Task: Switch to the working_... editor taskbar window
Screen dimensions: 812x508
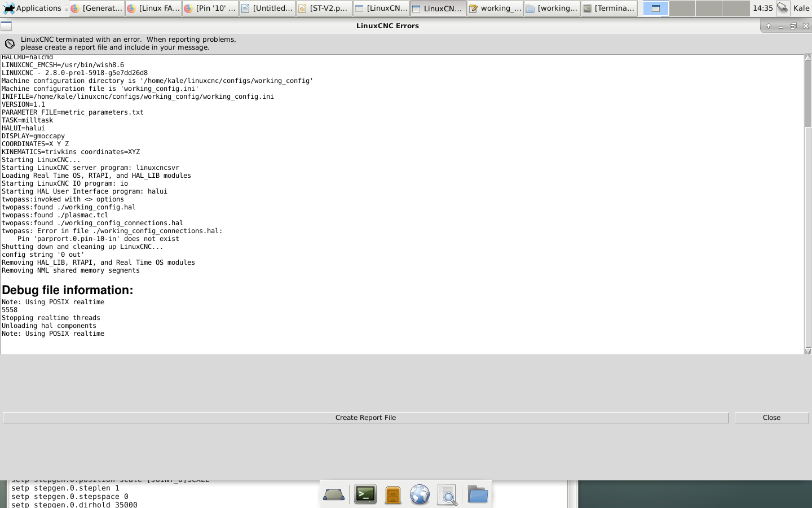Action: (496, 8)
